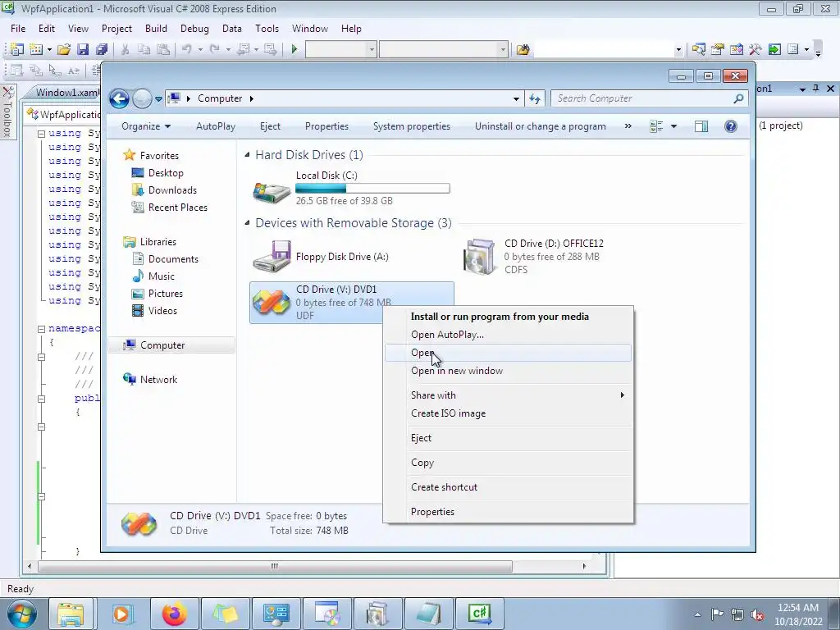Click Eject in Explorer toolbar
The image size is (840, 630).
[x=270, y=126]
